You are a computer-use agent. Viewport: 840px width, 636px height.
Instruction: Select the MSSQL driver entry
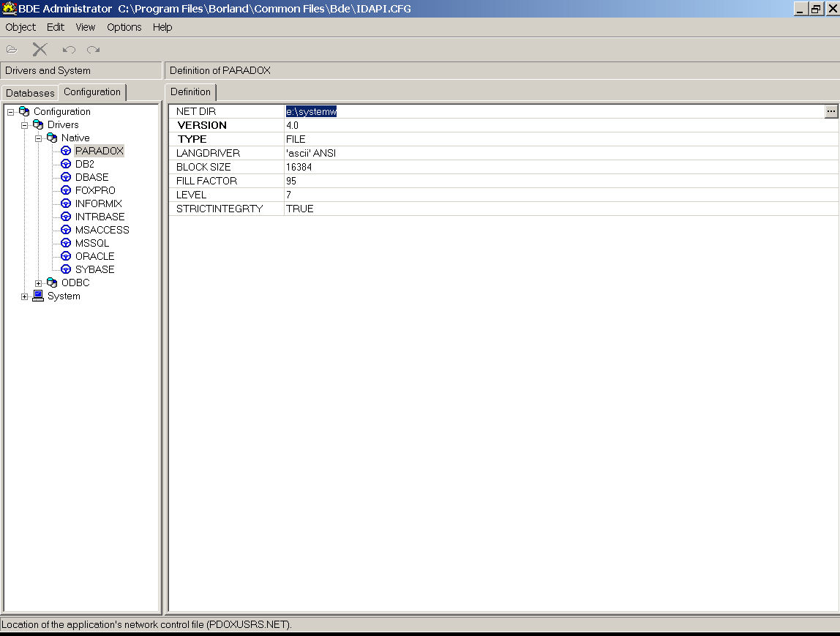[x=91, y=243]
